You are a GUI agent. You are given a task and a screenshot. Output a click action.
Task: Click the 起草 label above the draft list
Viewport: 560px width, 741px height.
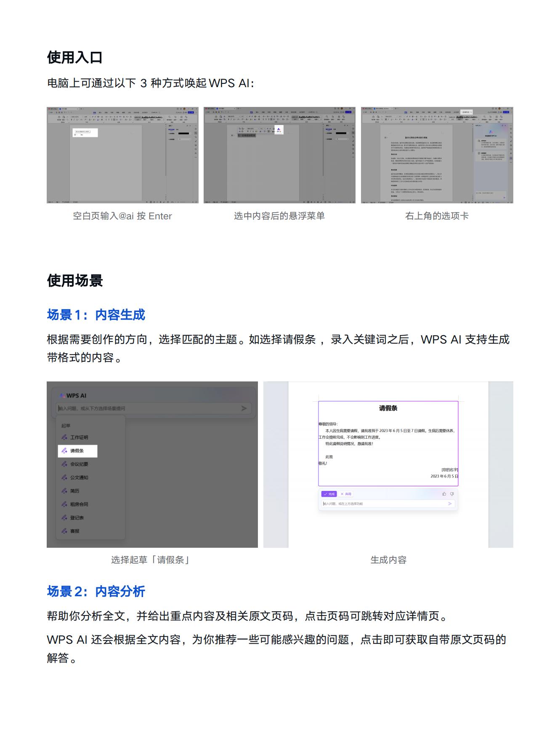(66, 426)
